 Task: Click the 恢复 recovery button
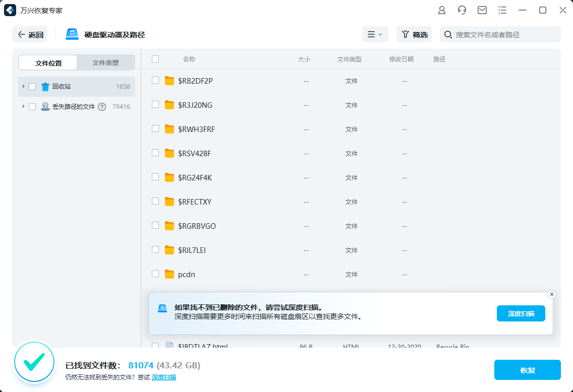528,370
